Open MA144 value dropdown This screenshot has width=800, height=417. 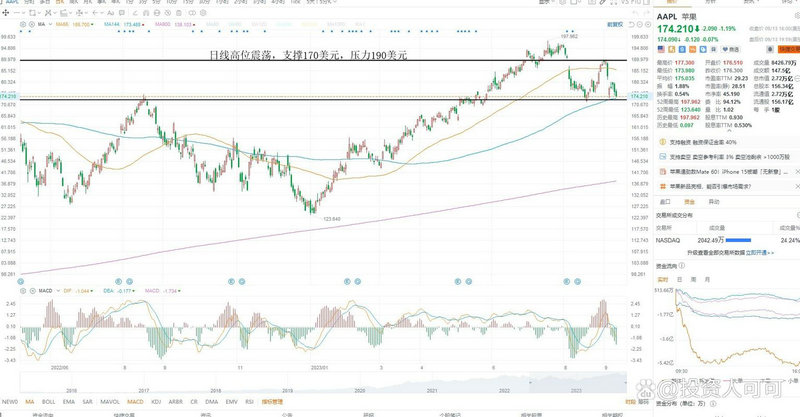click(143, 24)
